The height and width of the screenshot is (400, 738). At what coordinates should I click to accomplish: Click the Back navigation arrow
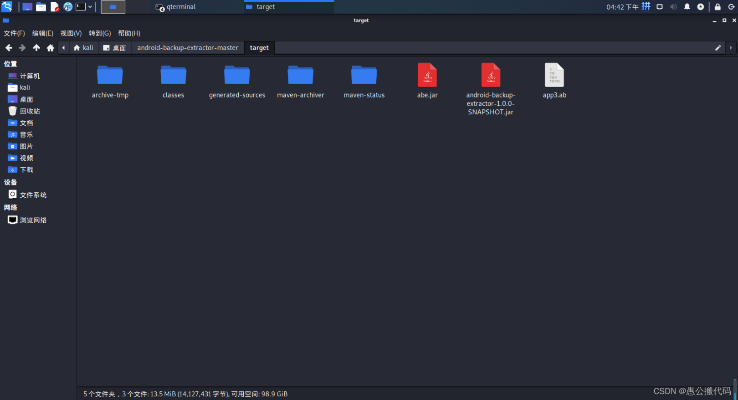(8, 47)
